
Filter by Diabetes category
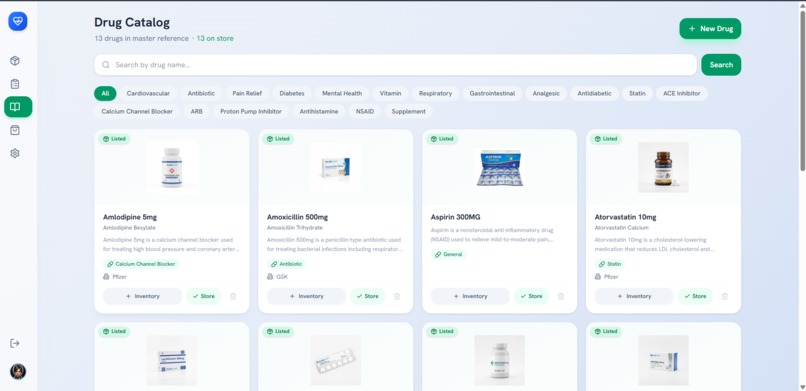[292, 94]
